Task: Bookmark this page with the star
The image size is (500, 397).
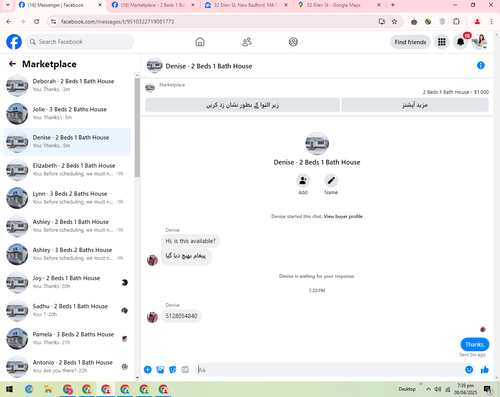Action: tap(395, 22)
